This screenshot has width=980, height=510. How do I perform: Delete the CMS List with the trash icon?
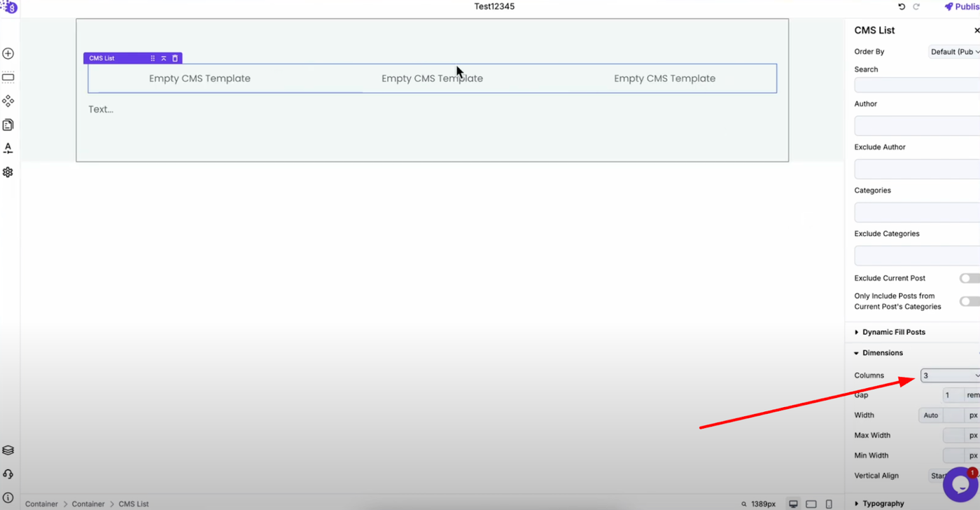coord(175,58)
